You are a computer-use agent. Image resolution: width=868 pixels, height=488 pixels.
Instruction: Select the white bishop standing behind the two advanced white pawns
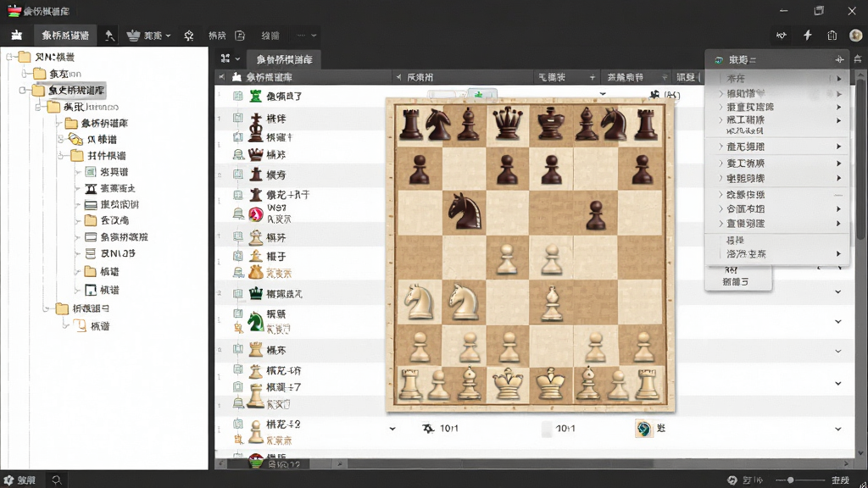click(x=551, y=303)
